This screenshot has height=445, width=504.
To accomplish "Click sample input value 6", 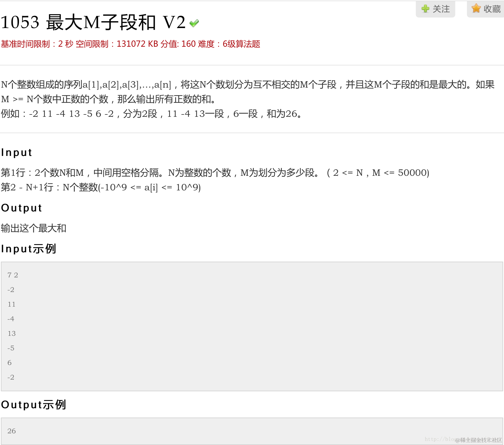I will [10, 363].
